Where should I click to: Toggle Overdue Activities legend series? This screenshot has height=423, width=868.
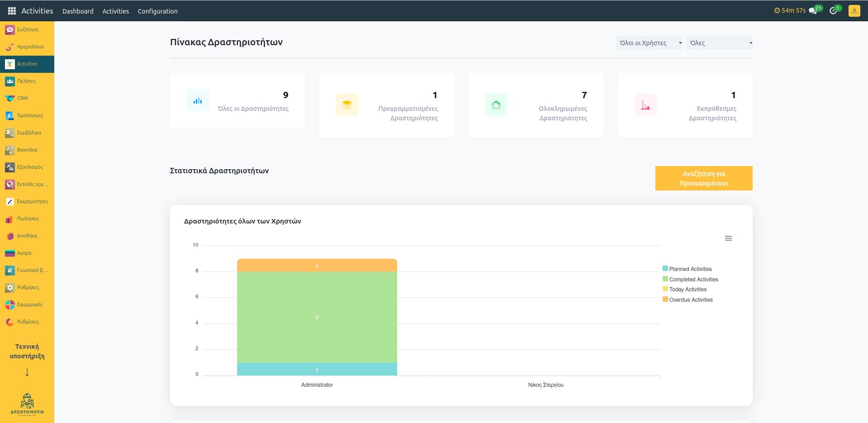(688, 299)
